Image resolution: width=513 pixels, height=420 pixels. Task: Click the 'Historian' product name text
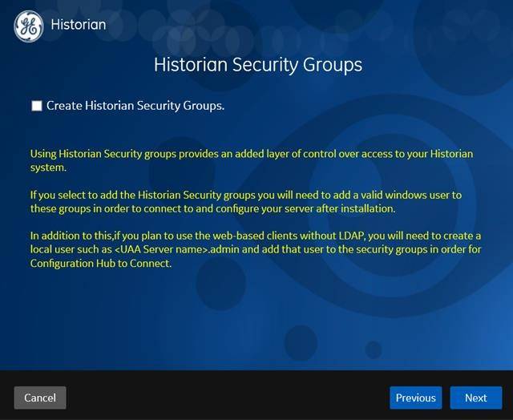coord(79,25)
